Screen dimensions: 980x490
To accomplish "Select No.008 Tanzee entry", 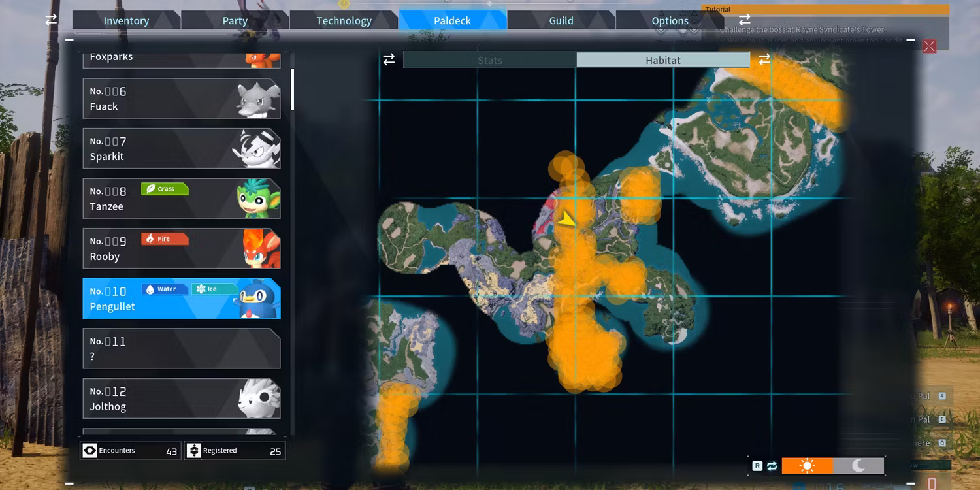I will pos(182,199).
